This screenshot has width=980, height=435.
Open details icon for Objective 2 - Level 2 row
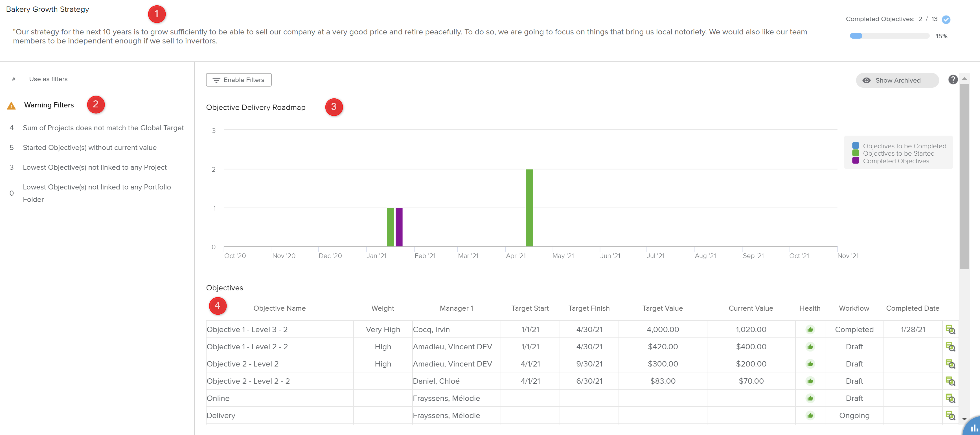point(950,364)
